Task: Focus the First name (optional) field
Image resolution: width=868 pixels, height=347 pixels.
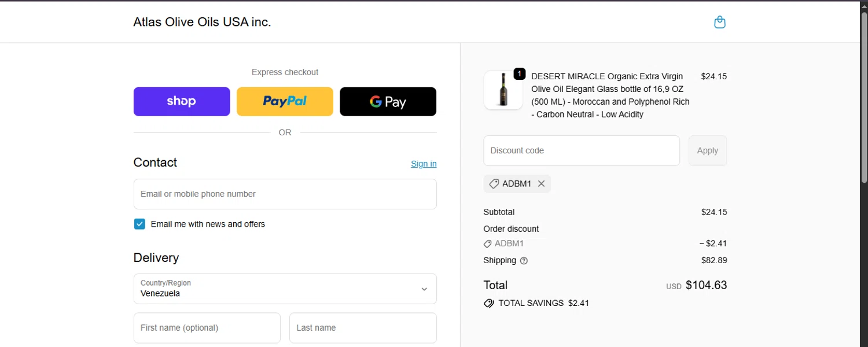Action: (x=207, y=328)
